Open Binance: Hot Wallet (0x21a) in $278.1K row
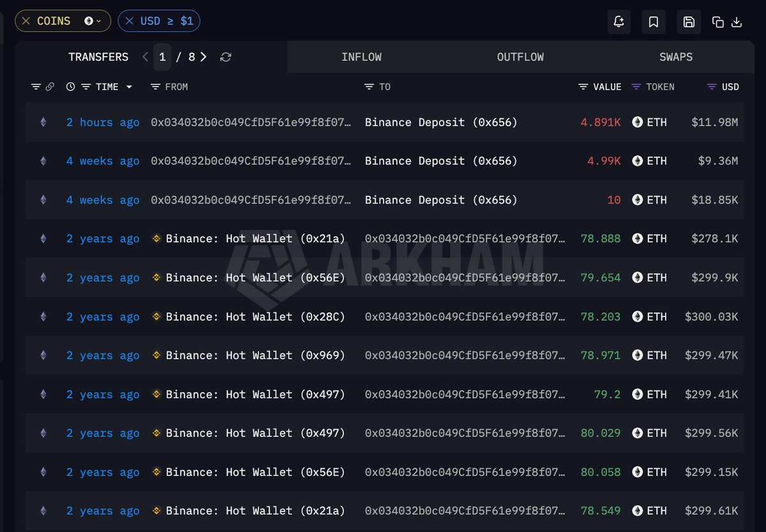 255,239
